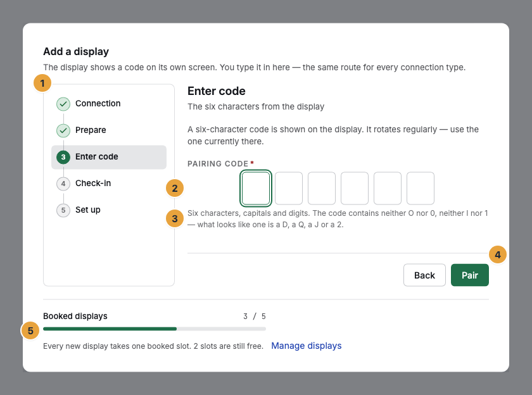Click the Back button
Screen dimensions: 532x395
(424, 275)
